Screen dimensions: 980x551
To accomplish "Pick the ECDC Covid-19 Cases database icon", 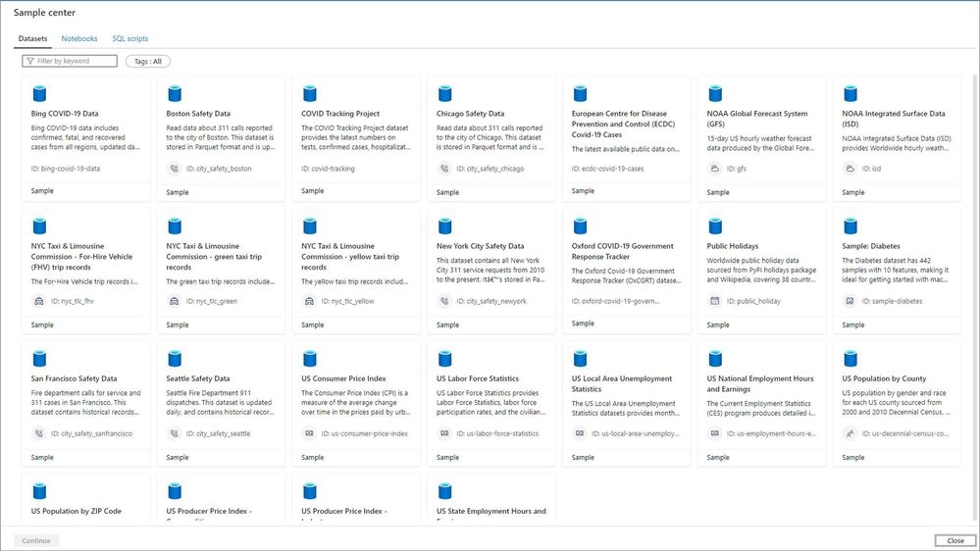I will coord(580,94).
